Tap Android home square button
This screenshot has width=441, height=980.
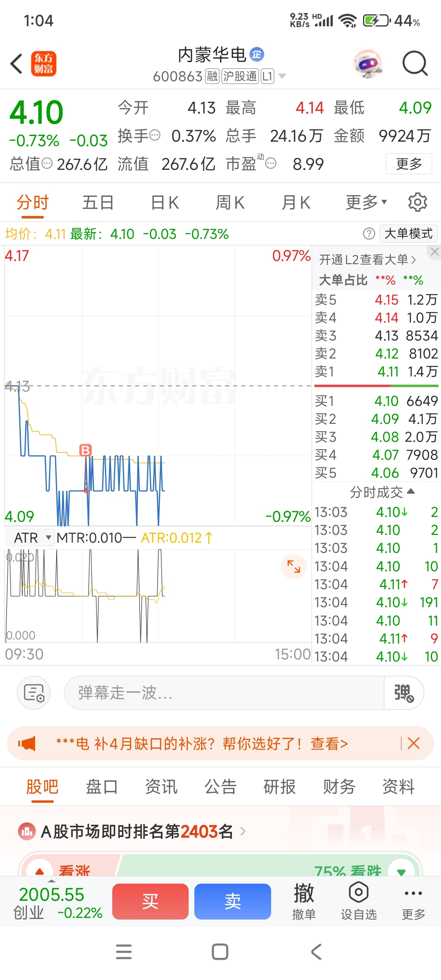pos(220,951)
